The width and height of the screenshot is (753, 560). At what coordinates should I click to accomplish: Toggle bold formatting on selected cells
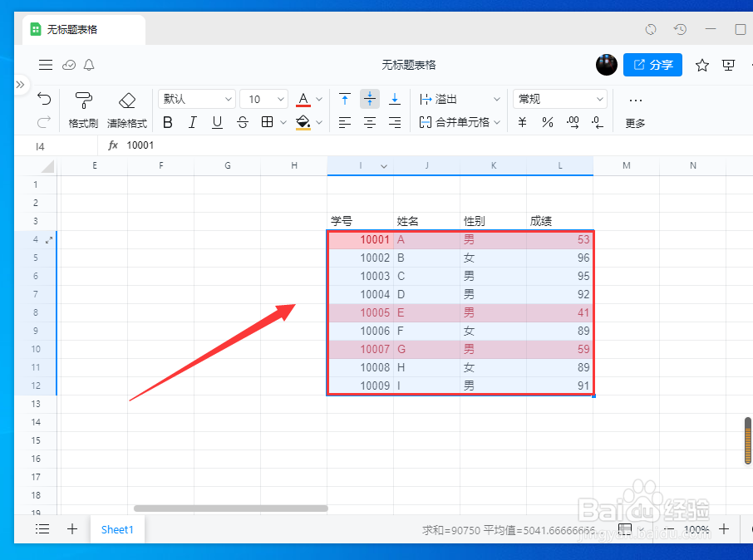[169, 122]
